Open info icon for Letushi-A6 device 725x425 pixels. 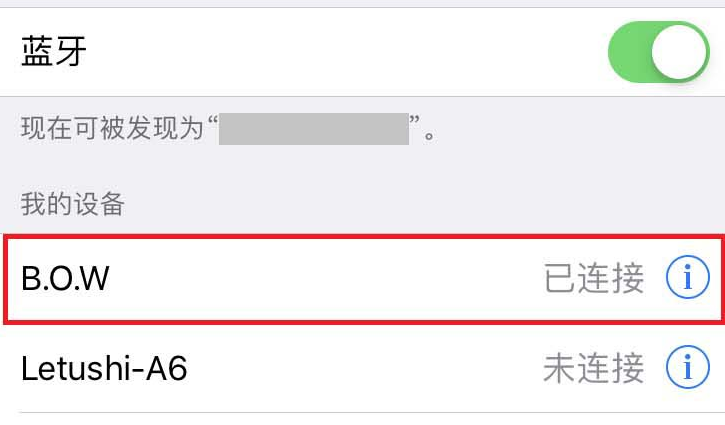(x=688, y=367)
